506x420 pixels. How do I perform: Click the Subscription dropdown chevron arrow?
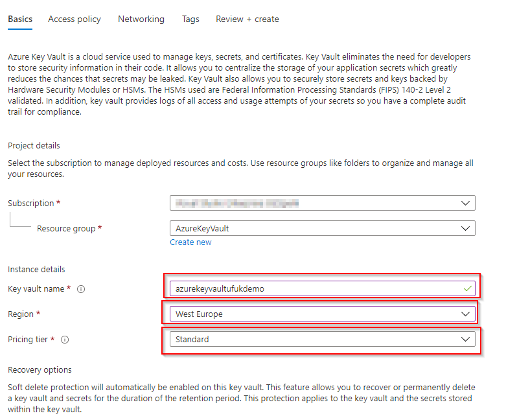click(465, 203)
